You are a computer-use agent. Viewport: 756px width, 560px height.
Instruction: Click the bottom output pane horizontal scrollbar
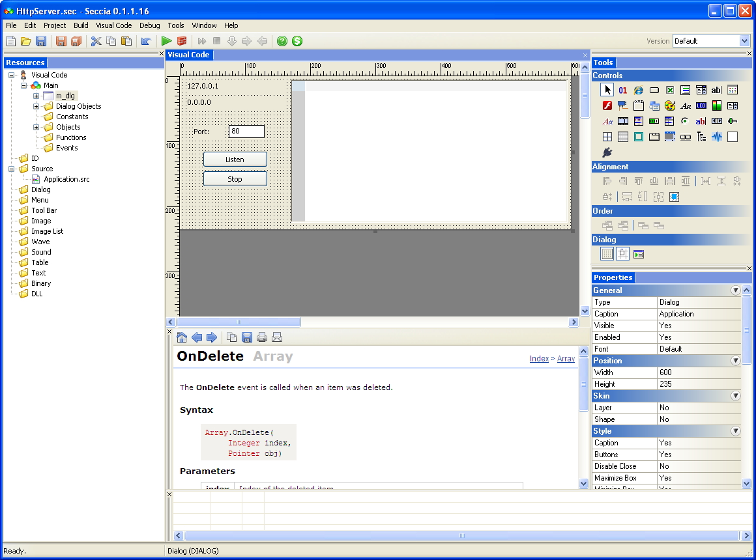tap(462, 535)
